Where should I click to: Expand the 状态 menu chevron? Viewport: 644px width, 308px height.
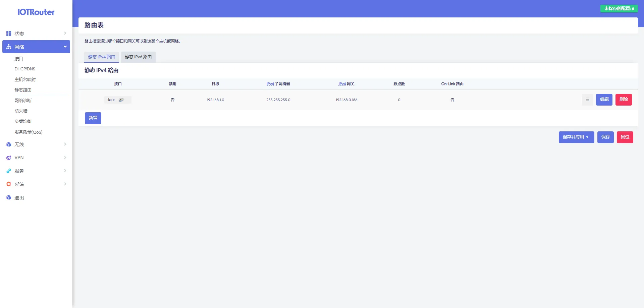[65, 33]
